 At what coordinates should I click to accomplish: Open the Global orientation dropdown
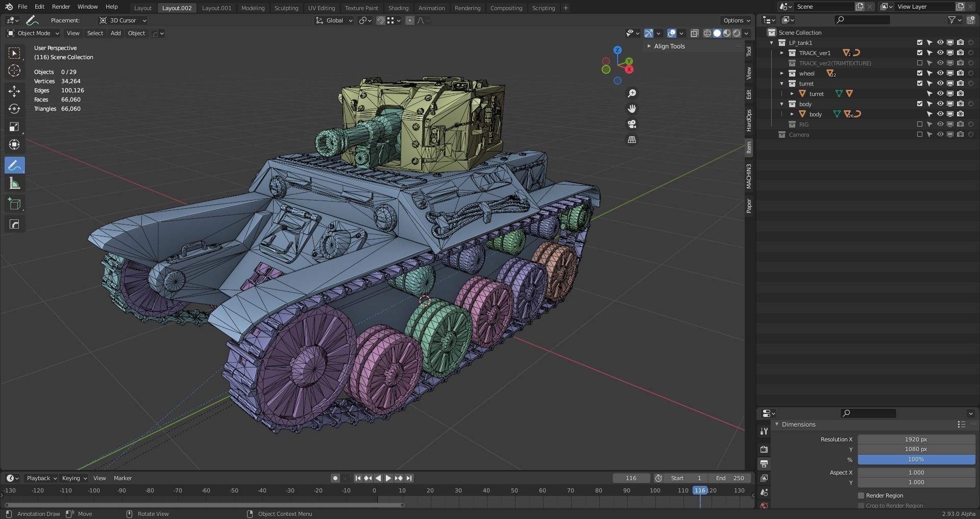pyautogui.click(x=334, y=20)
